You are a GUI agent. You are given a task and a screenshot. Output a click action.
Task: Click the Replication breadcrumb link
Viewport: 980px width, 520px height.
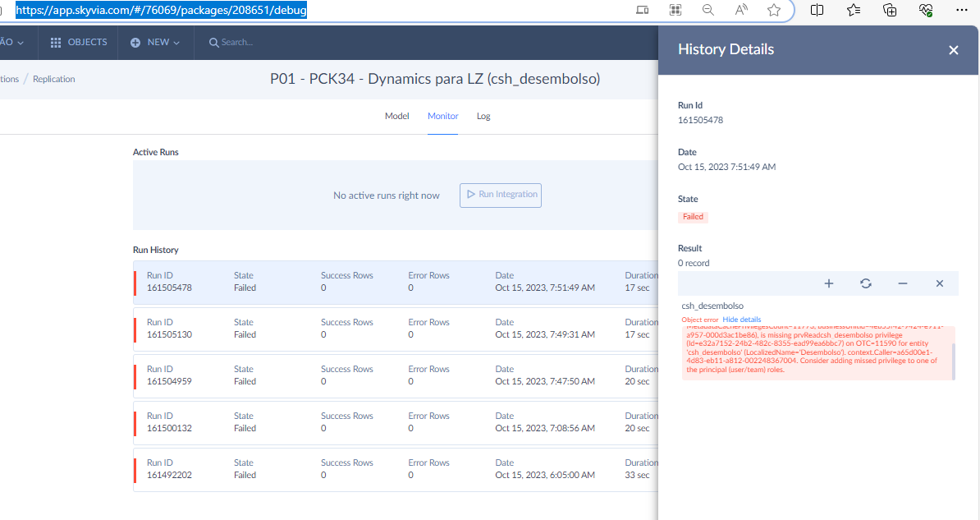coord(53,79)
